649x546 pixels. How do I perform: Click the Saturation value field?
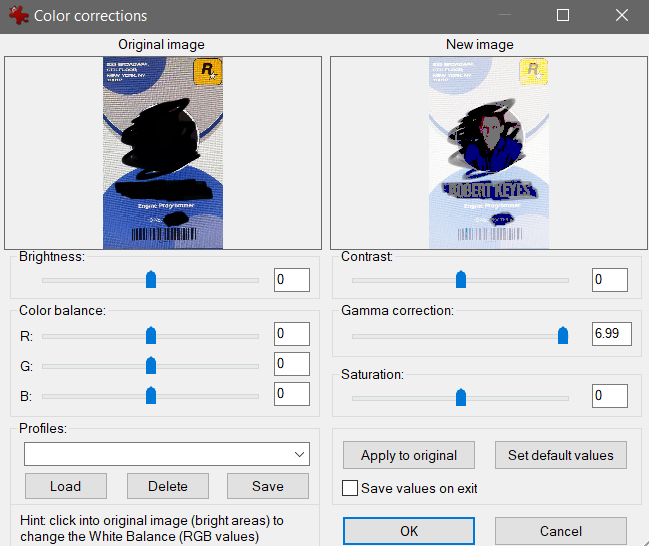[610, 396]
